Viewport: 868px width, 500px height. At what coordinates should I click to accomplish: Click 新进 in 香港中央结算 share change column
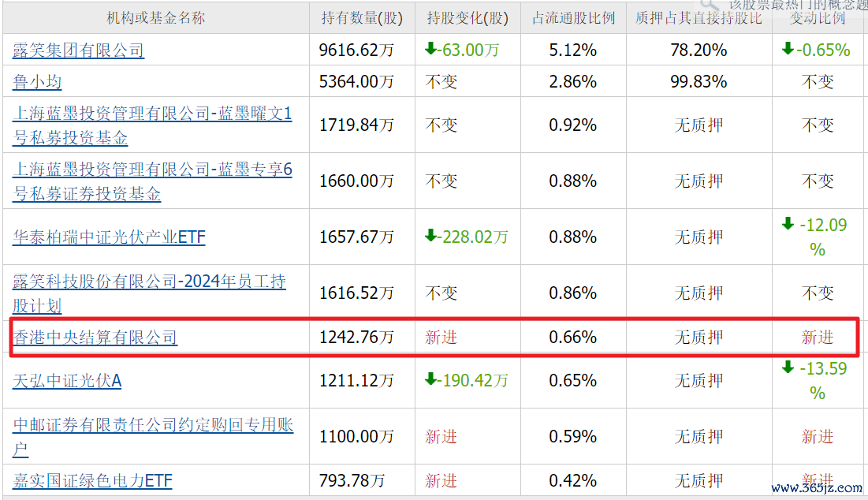pyautogui.click(x=441, y=338)
